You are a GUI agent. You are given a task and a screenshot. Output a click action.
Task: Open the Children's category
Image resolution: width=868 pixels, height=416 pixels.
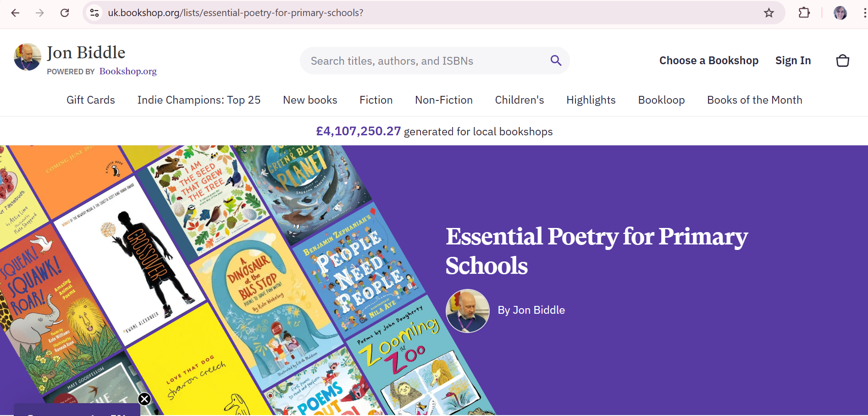(x=520, y=100)
